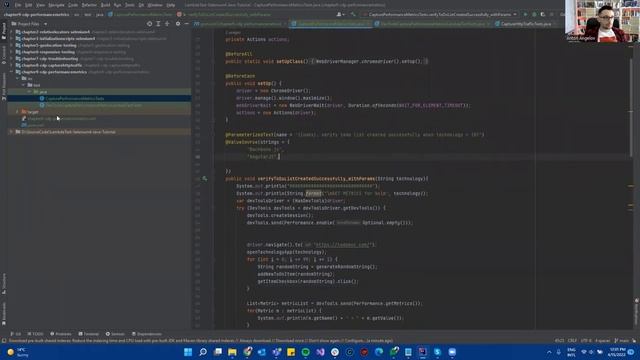The image size is (640, 360).
Task: Open the Dependencies tool window
Action: (x=147, y=334)
